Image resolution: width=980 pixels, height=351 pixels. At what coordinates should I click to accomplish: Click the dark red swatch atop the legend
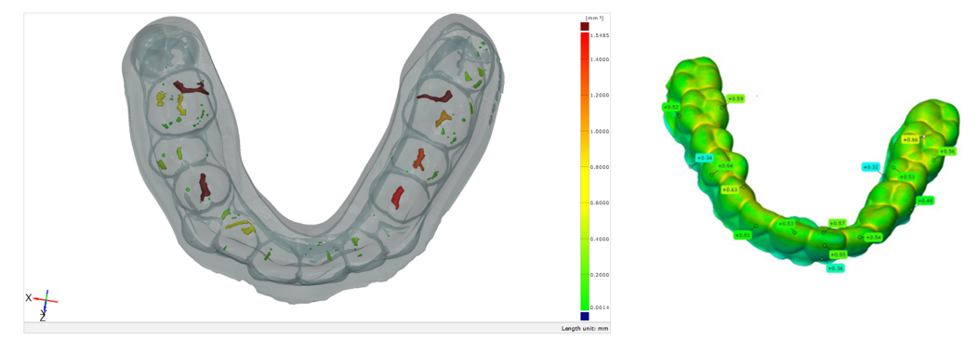pyautogui.click(x=585, y=26)
